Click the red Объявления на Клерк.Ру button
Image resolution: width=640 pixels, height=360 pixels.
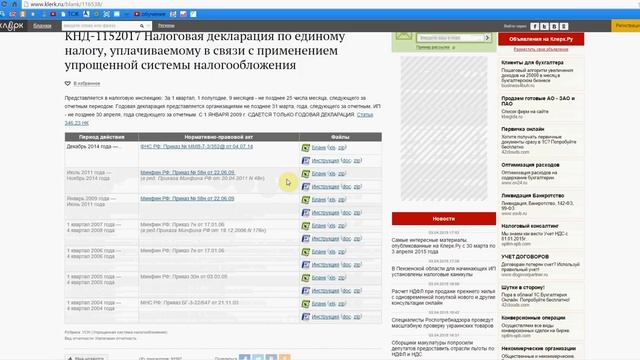(541, 39)
